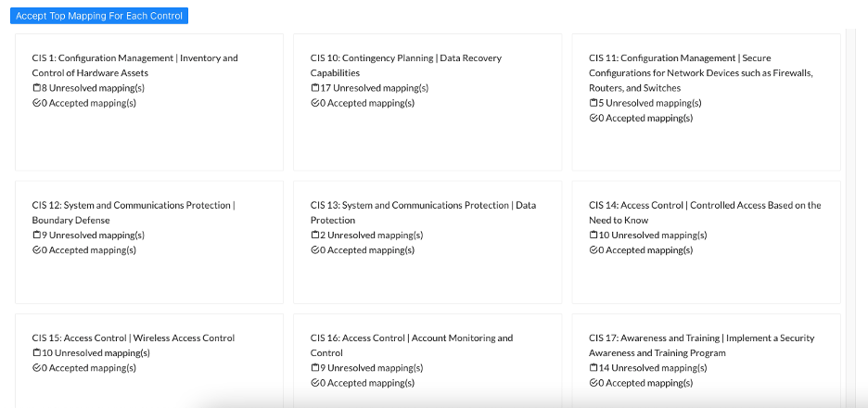This screenshot has height=408, width=868.
Task: Click Accept Top Mapping For Each Control button
Action: click(x=99, y=16)
